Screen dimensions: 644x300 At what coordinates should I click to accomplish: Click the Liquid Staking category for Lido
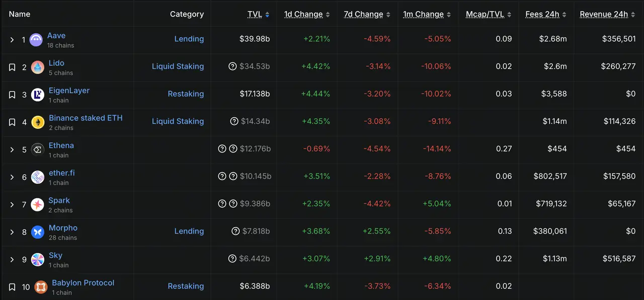(178, 66)
